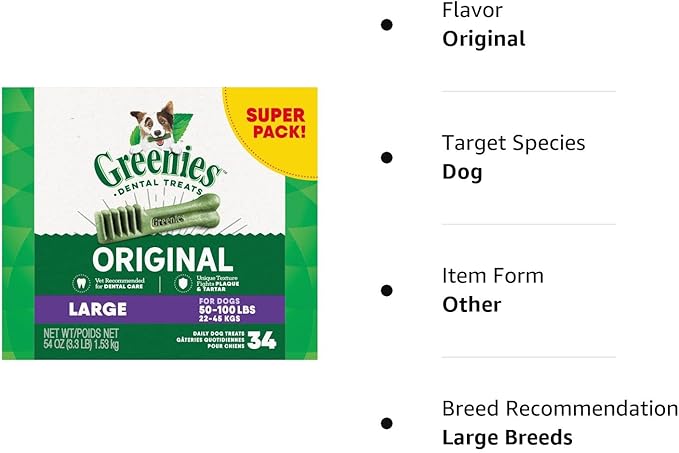Click the Breed Recommendation label
This screenshot has width=679, height=453.
coord(560,408)
